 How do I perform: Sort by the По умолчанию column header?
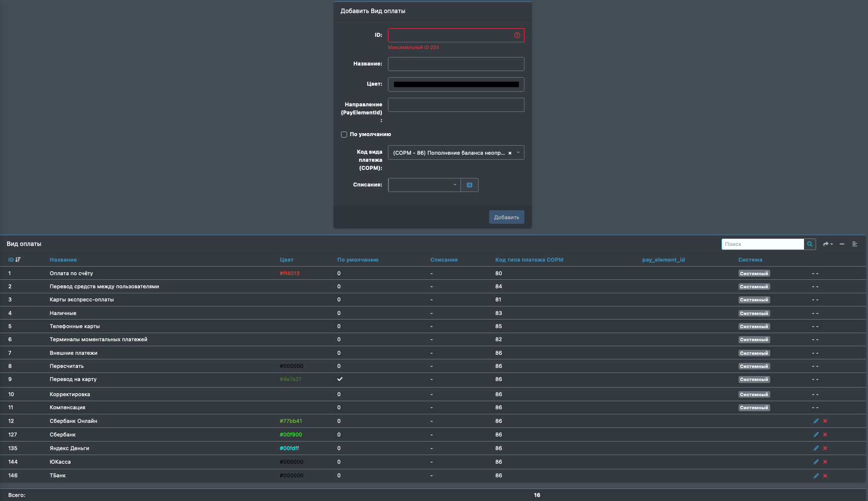[x=358, y=260]
